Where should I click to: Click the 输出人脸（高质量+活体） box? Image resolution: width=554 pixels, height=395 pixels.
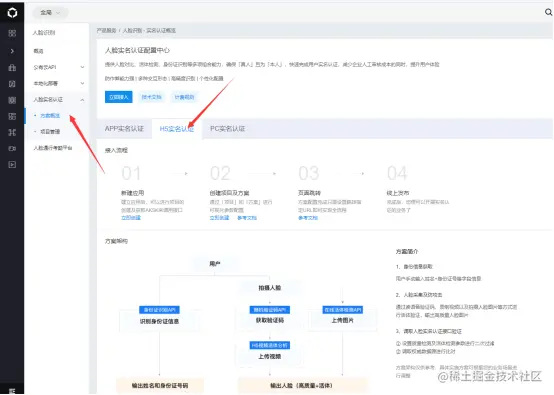click(301, 385)
